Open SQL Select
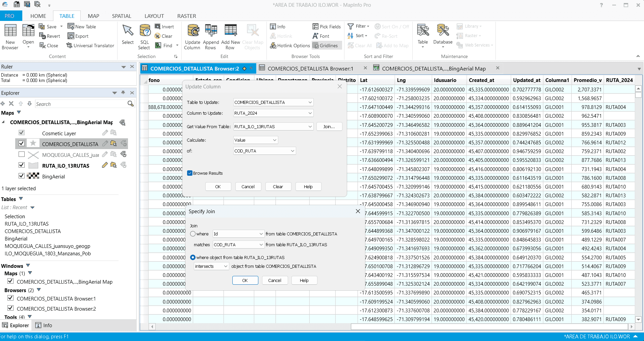Image resolution: width=644 pixels, height=341 pixels. 145,37
